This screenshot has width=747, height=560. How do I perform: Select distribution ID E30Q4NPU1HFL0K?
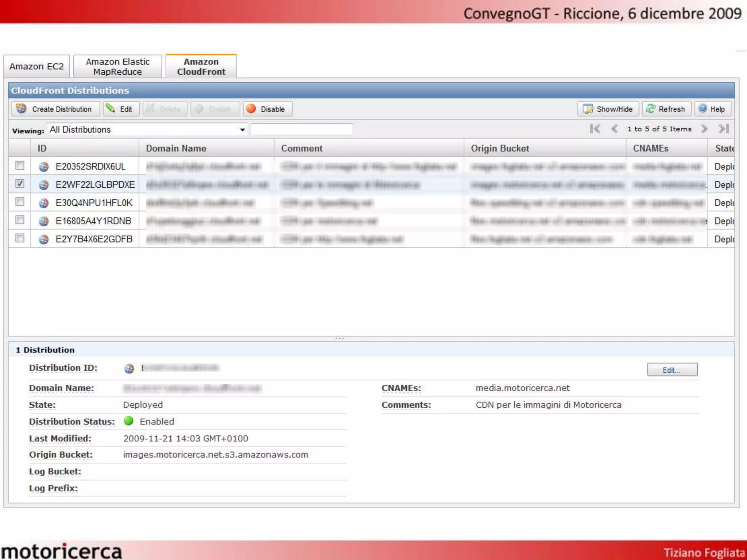pyautogui.click(x=94, y=203)
